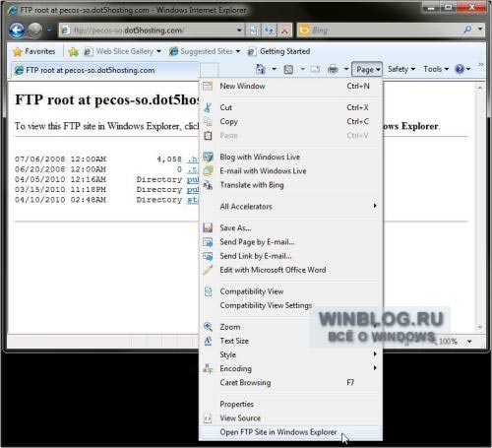
Task: Click the Page menu button
Action: [367, 69]
